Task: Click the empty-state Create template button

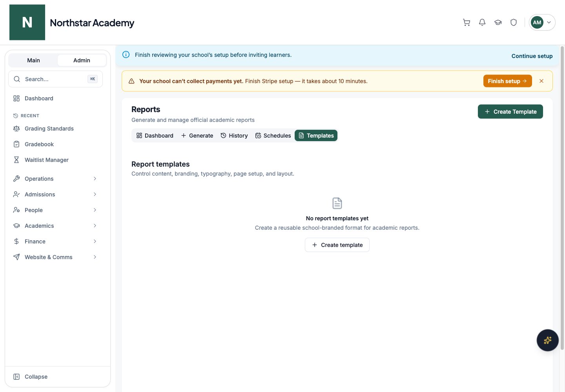Action: (337, 245)
